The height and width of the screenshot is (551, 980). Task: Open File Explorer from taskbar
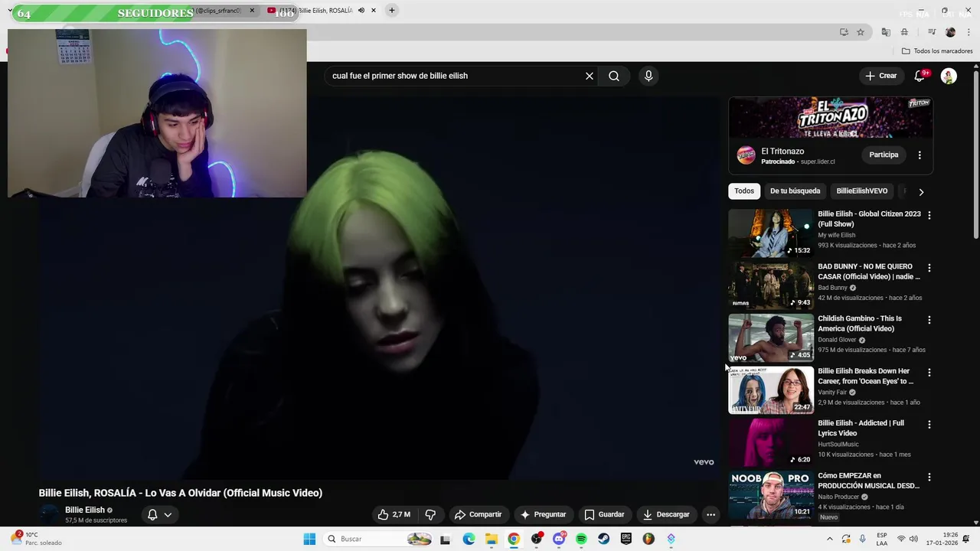[492, 539]
